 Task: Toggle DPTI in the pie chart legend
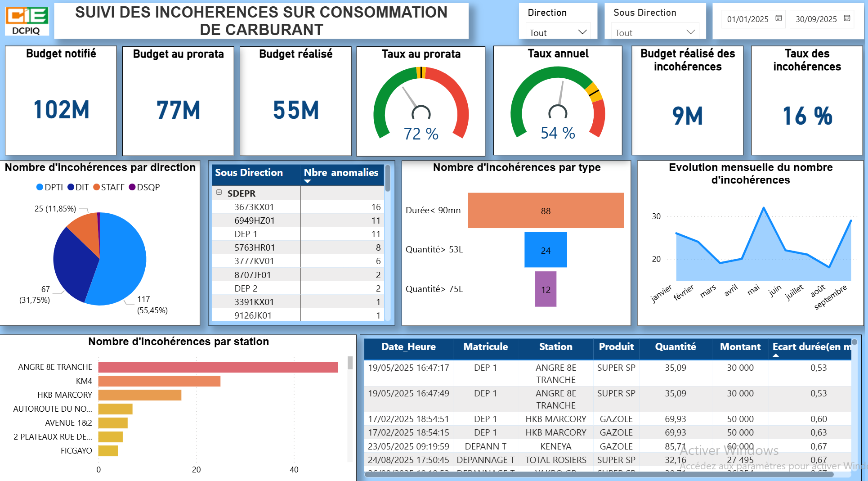click(x=50, y=187)
